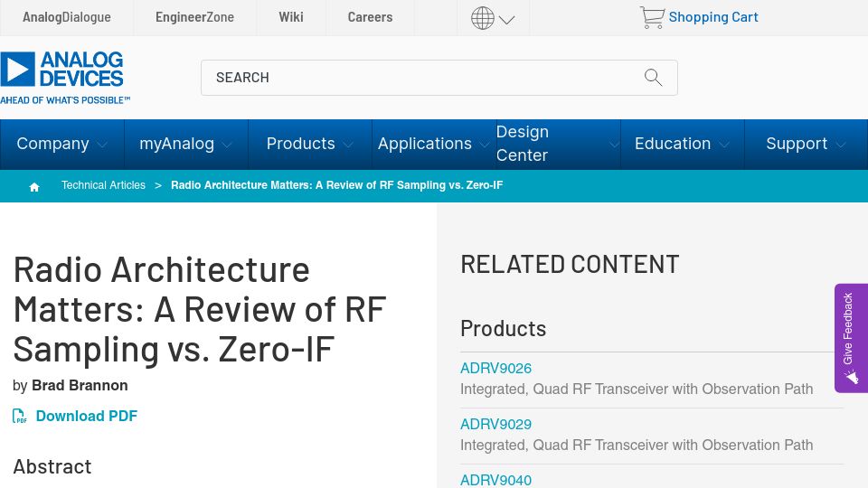Expand the Applications menu chevron

point(485,145)
